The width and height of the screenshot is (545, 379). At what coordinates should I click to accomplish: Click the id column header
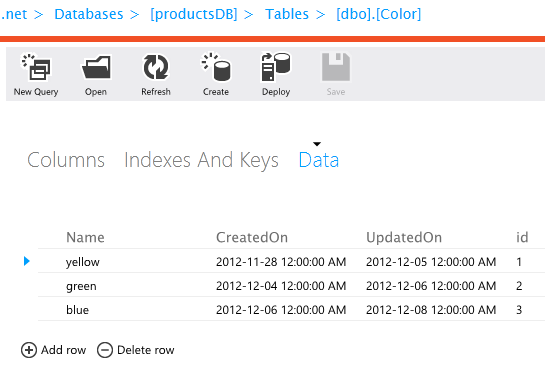[x=522, y=237]
